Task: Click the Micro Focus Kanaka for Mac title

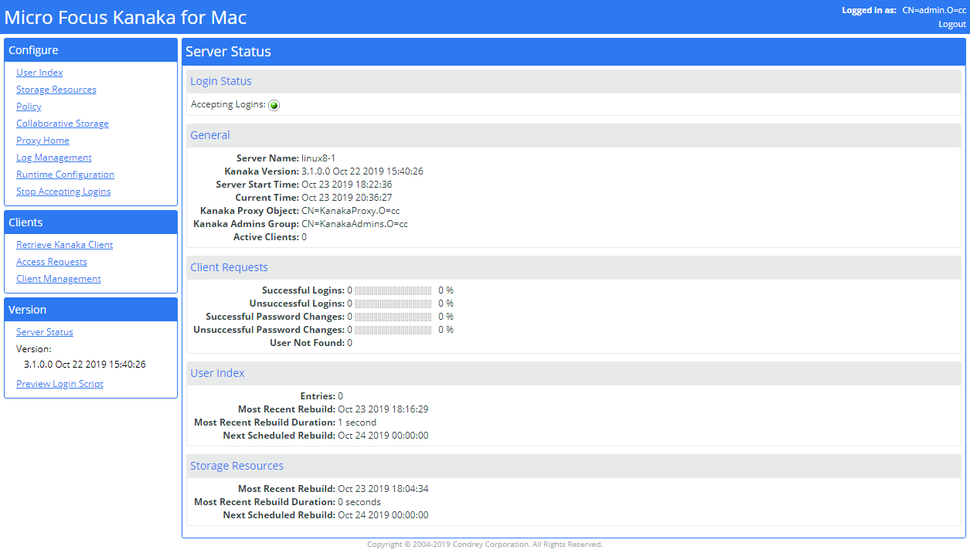Action: (x=125, y=17)
